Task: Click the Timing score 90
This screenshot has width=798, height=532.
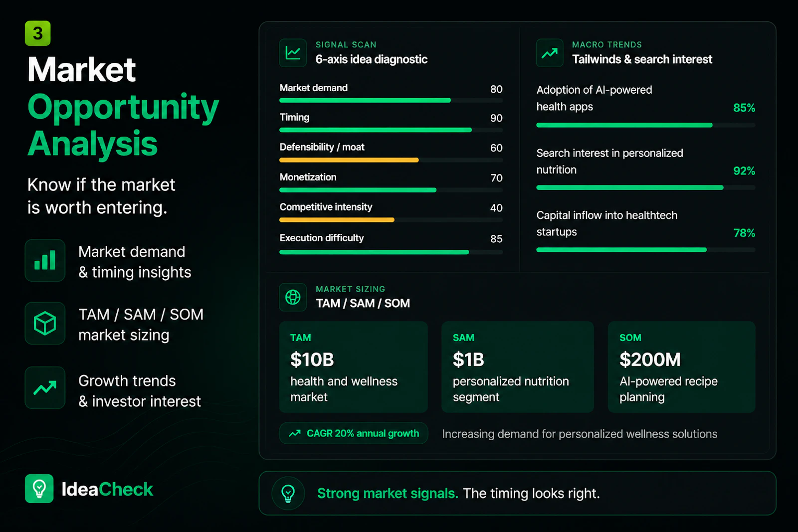Action: pos(496,118)
